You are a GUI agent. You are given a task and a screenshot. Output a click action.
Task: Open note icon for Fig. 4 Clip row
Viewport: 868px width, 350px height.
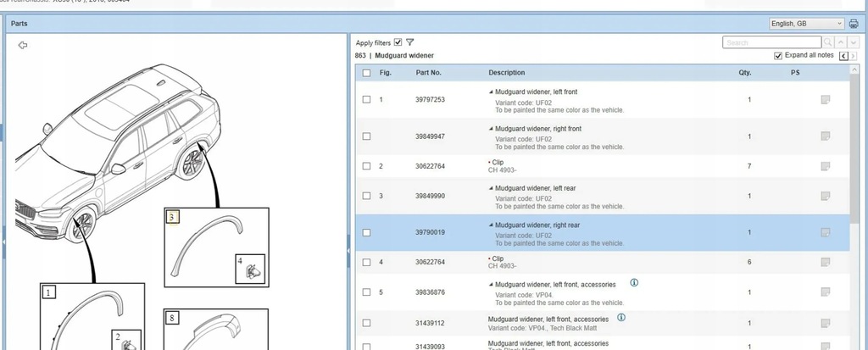pos(825,262)
